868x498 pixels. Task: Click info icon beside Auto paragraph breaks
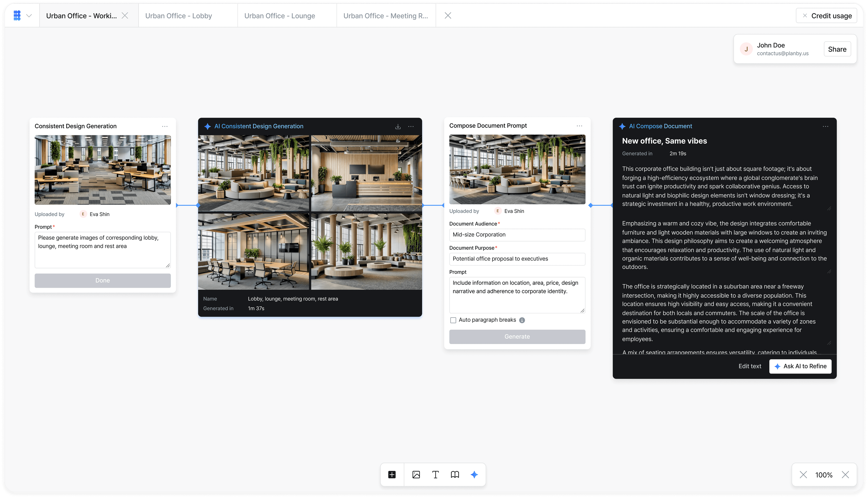coord(522,320)
